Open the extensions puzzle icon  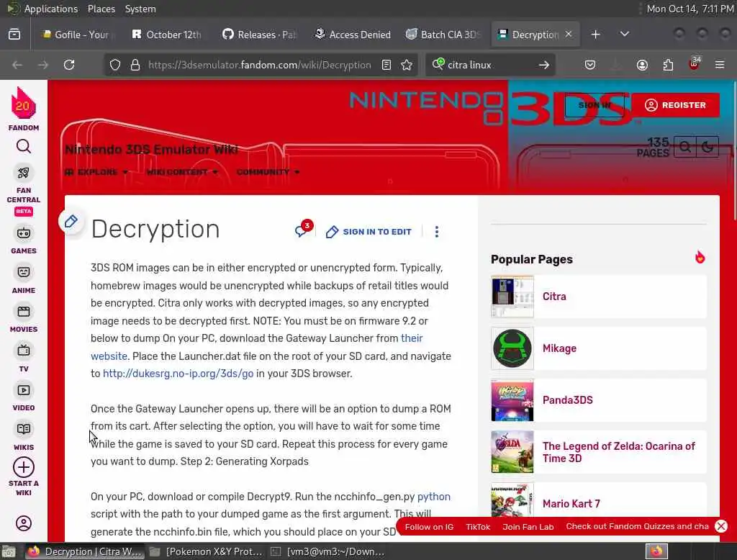click(x=668, y=65)
